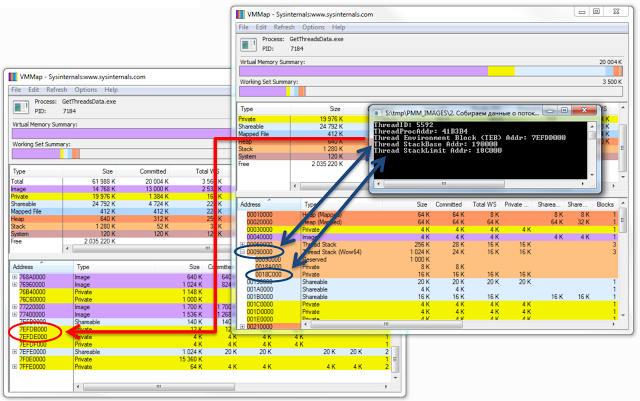Click the console's horizontal scrollbar thumb

coord(444,184)
